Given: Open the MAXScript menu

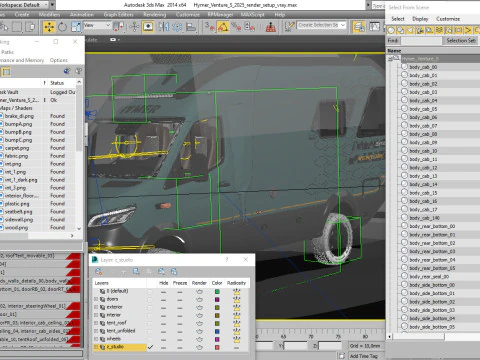Looking at the screenshot, I should 252,14.
